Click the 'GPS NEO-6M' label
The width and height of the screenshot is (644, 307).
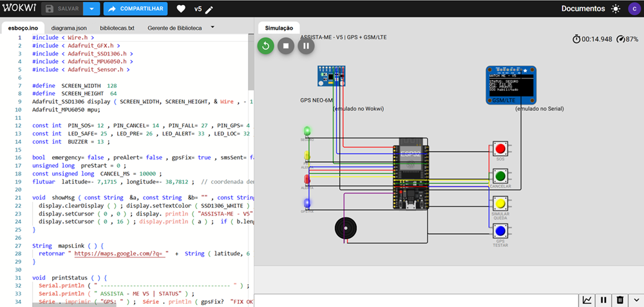317,101
